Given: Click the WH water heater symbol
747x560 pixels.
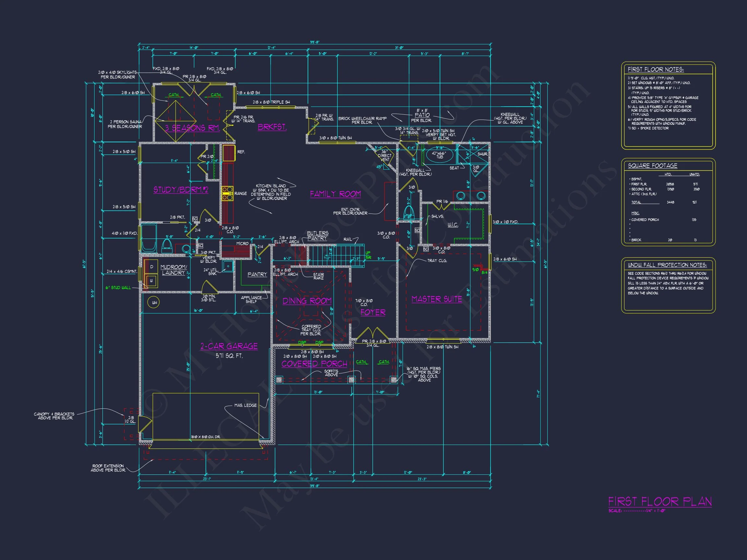Looking at the screenshot, I should 154,302.
